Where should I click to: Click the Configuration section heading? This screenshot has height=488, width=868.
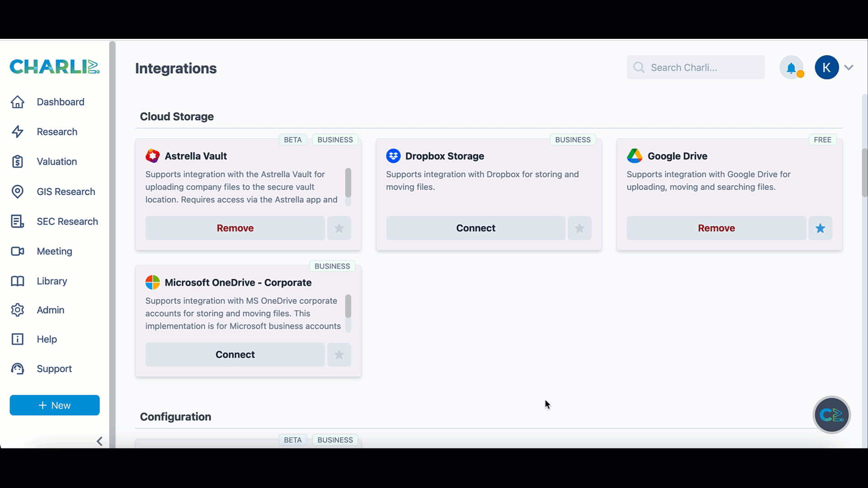(175, 417)
